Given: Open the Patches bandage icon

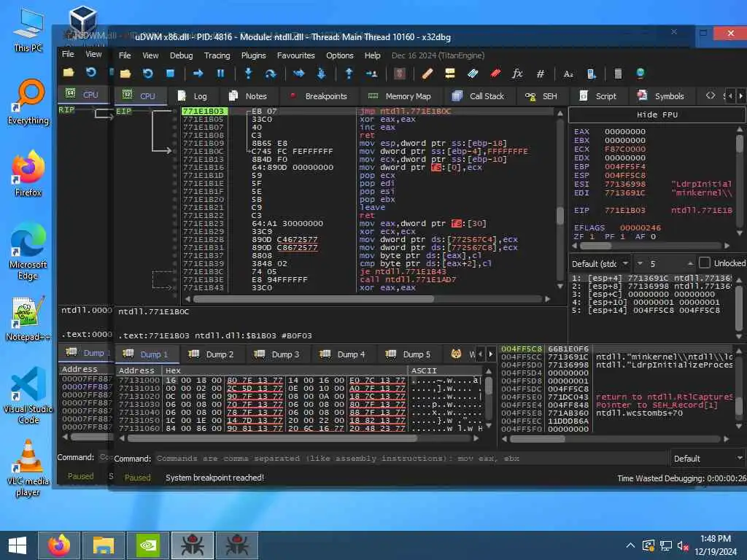Looking at the screenshot, I should click(x=427, y=74).
